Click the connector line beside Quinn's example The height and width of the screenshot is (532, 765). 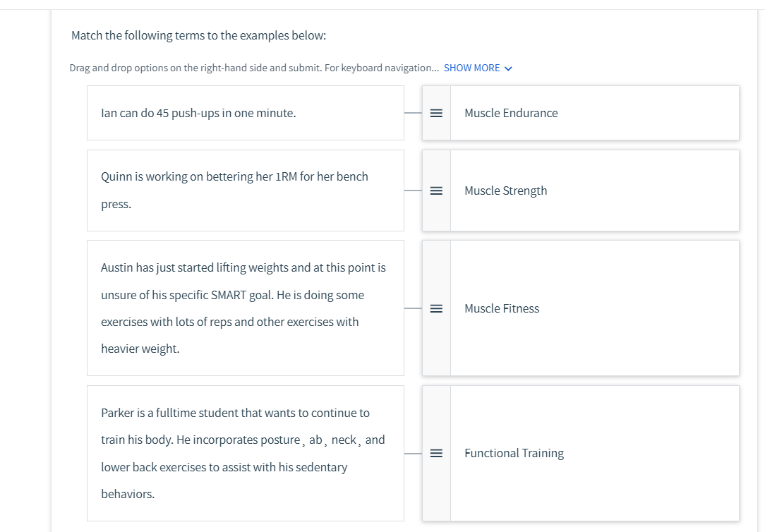(413, 191)
